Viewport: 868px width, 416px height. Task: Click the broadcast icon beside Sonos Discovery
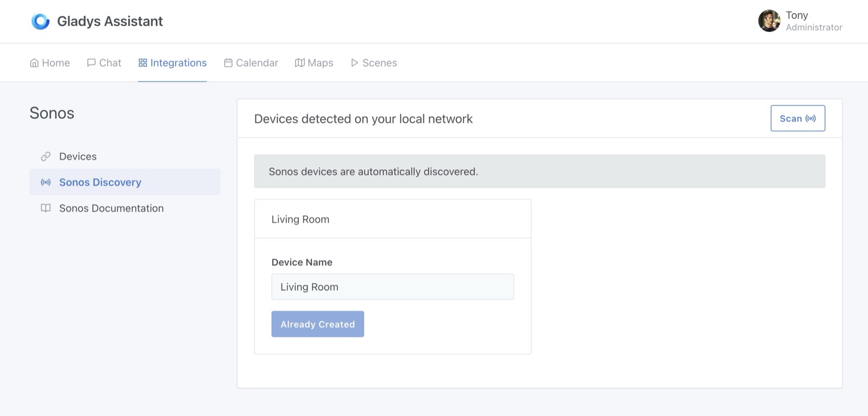(x=46, y=182)
